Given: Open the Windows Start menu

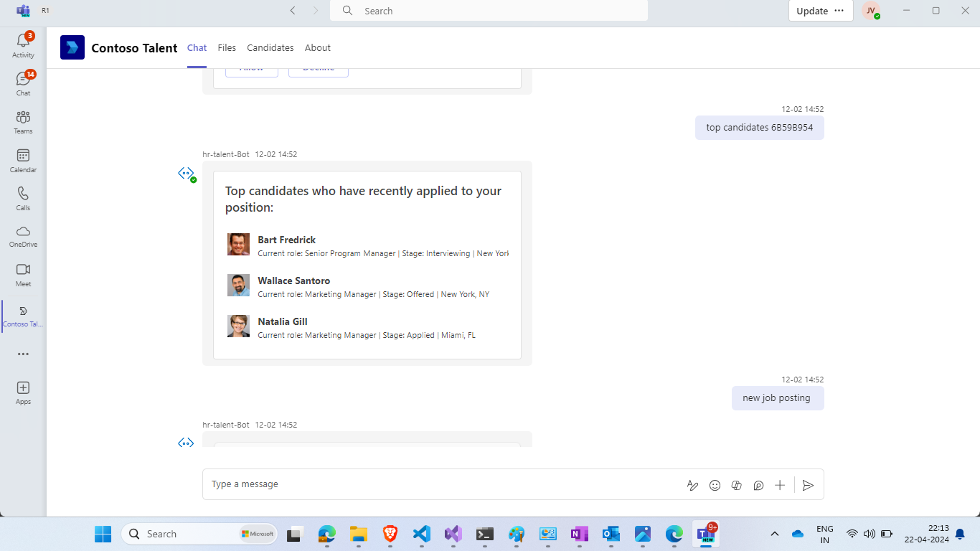Looking at the screenshot, I should (103, 534).
